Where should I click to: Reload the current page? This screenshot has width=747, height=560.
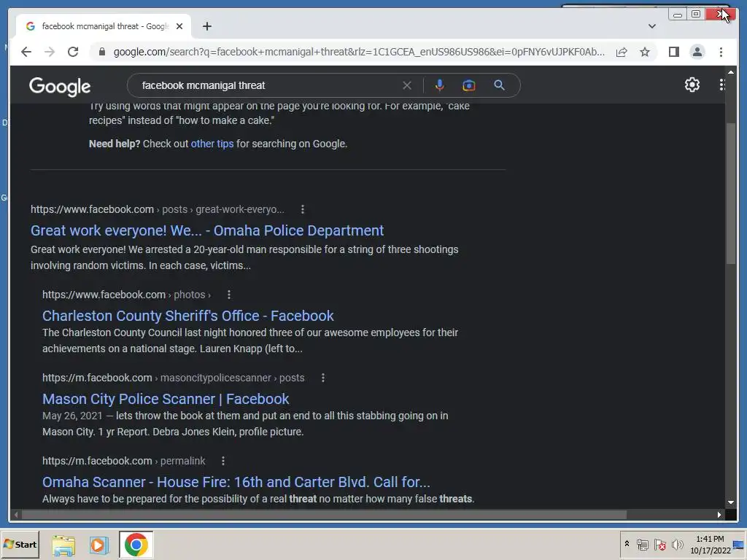pos(73,52)
